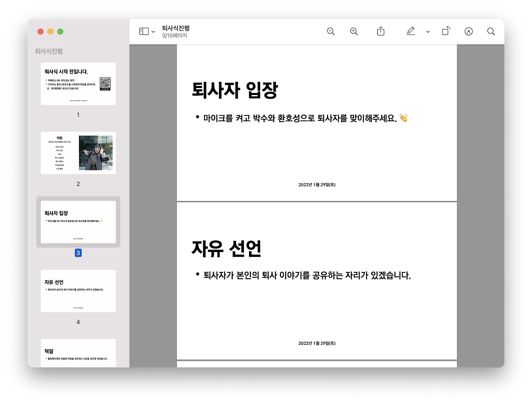Select the highlight pen tool
532x404 pixels.
411,31
